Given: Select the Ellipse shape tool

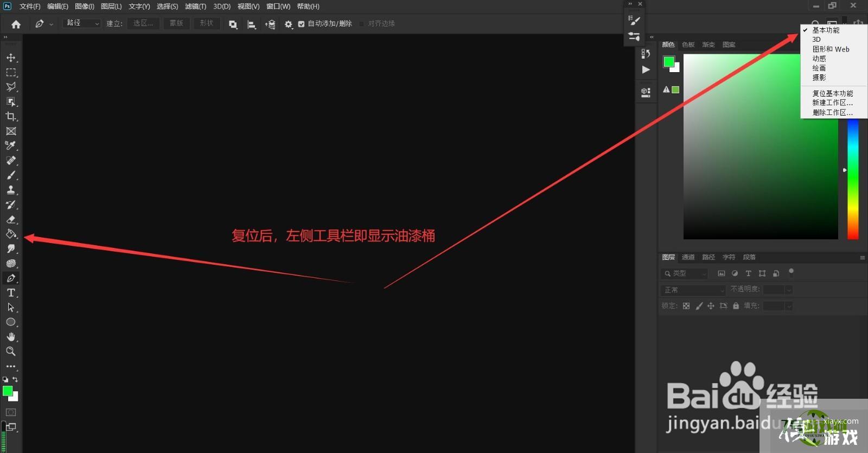Looking at the screenshot, I should (11, 322).
